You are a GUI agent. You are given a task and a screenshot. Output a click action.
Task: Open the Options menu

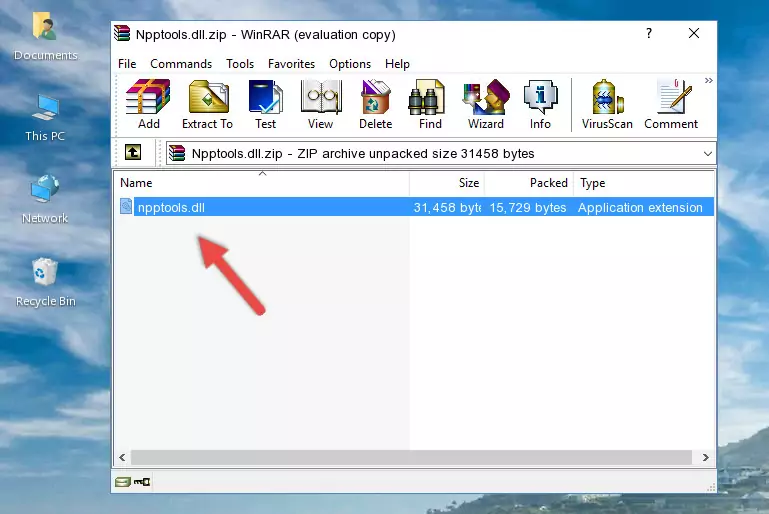[350, 64]
